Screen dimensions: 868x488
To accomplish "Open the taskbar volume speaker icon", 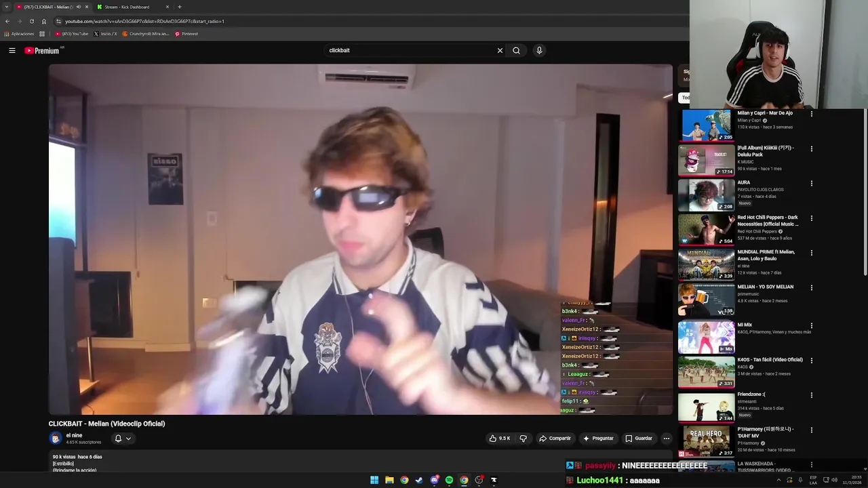I will 834,480.
